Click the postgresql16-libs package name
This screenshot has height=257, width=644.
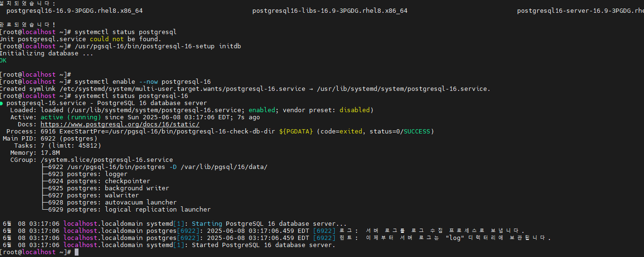(x=330, y=10)
